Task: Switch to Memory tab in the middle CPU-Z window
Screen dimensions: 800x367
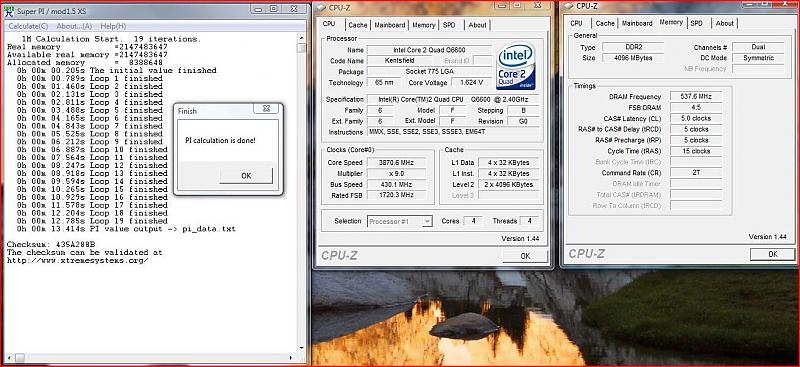Action: pyautogui.click(x=423, y=25)
